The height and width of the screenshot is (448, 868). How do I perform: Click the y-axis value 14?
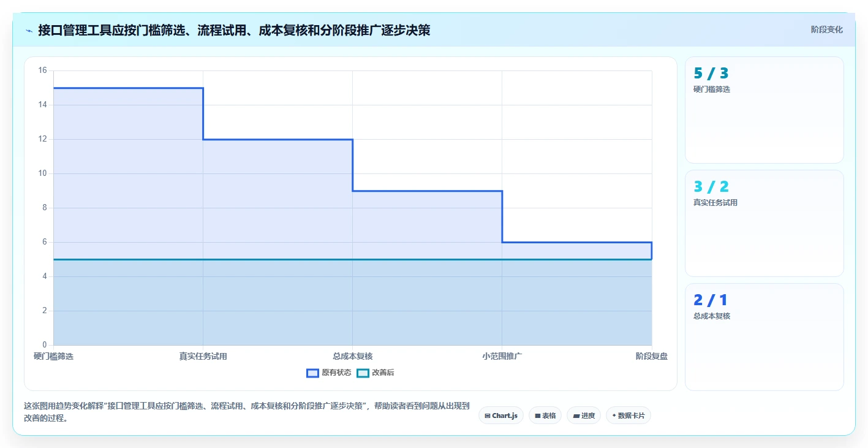[x=42, y=105]
